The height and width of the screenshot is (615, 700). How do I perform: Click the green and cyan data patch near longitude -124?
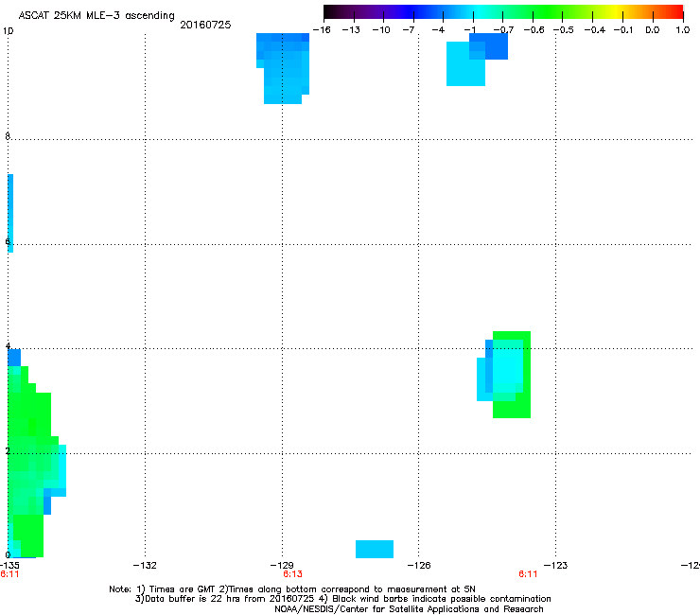504,375
